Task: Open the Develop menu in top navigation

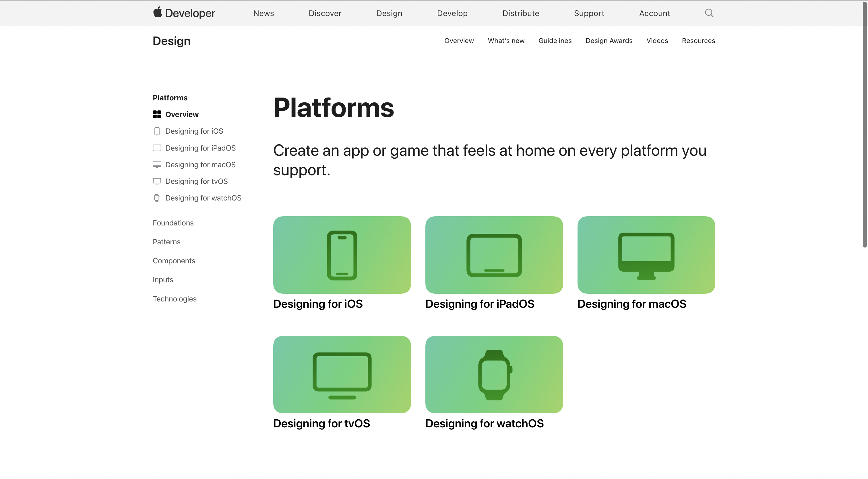Action: (x=452, y=13)
